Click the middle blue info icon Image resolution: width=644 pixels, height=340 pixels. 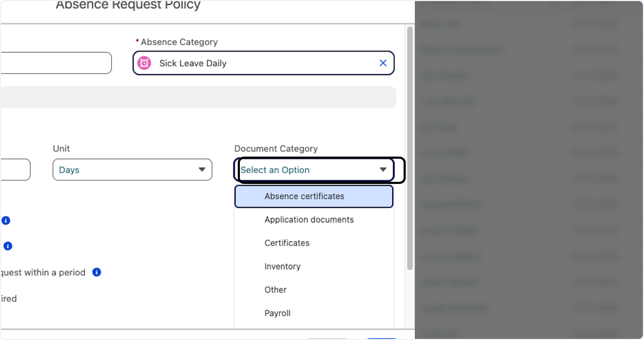click(x=8, y=246)
